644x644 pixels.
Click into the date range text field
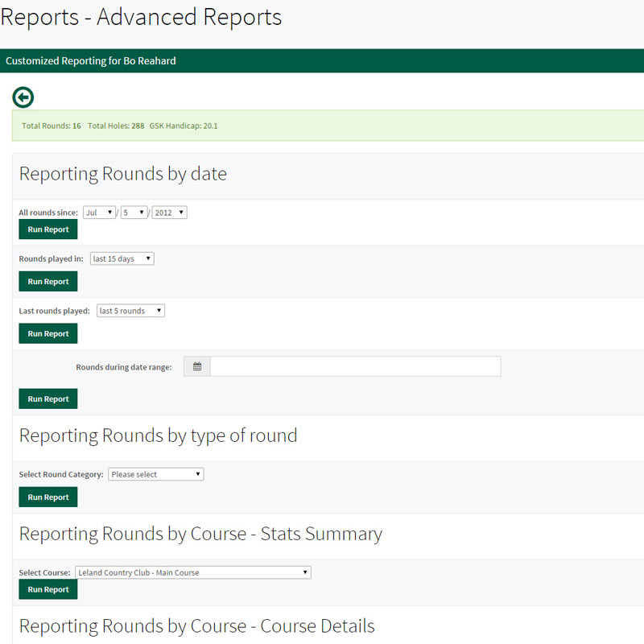coord(355,367)
